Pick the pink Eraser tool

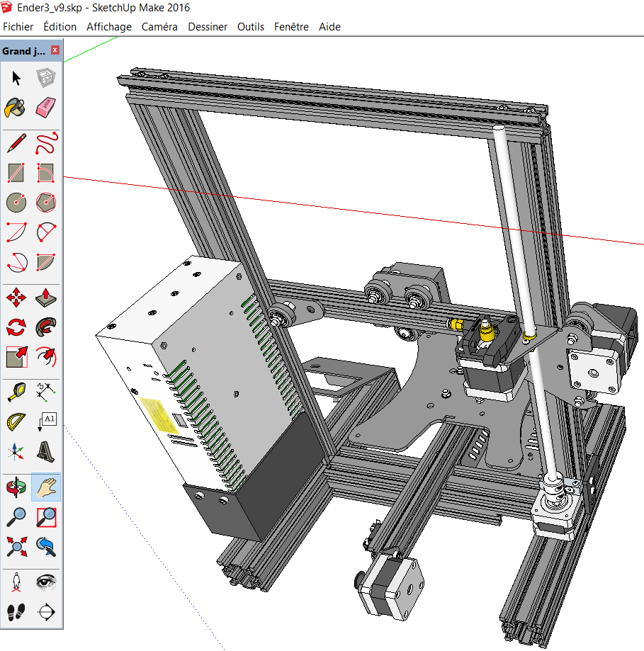tap(45, 108)
